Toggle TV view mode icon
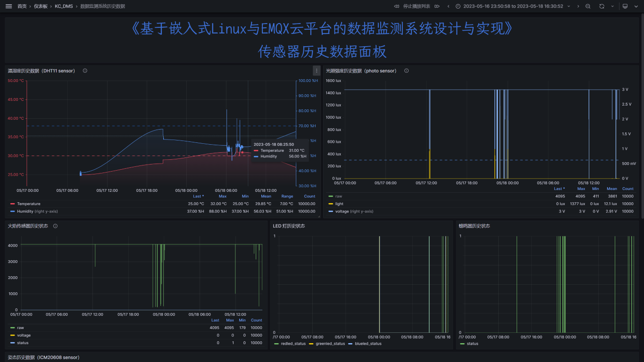 click(625, 6)
